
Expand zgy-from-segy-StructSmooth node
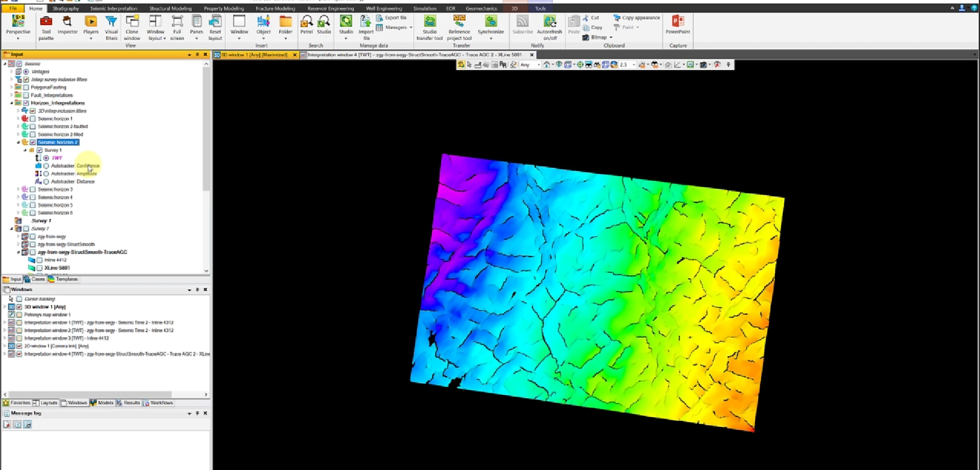pyautogui.click(x=18, y=244)
